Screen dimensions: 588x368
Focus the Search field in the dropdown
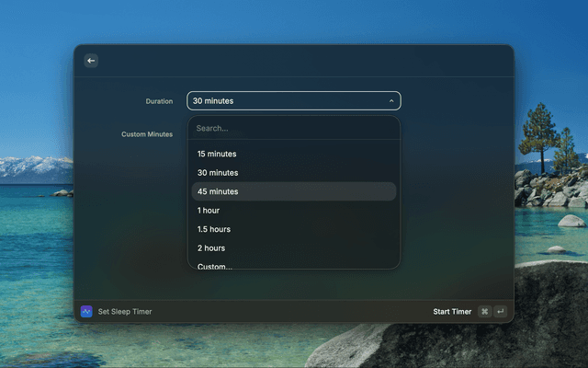coord(294,128)
